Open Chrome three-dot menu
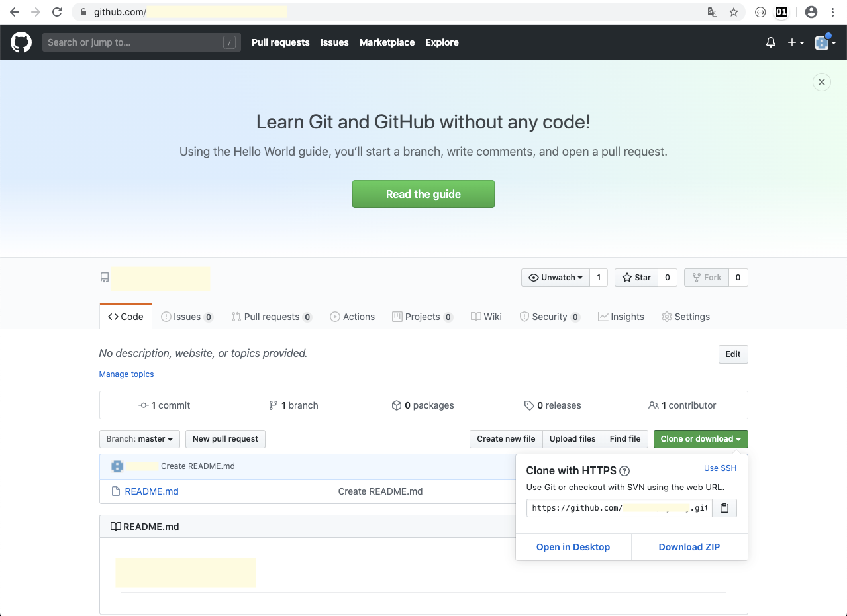Viewport: 847px width, 616px height. (832, 12)
